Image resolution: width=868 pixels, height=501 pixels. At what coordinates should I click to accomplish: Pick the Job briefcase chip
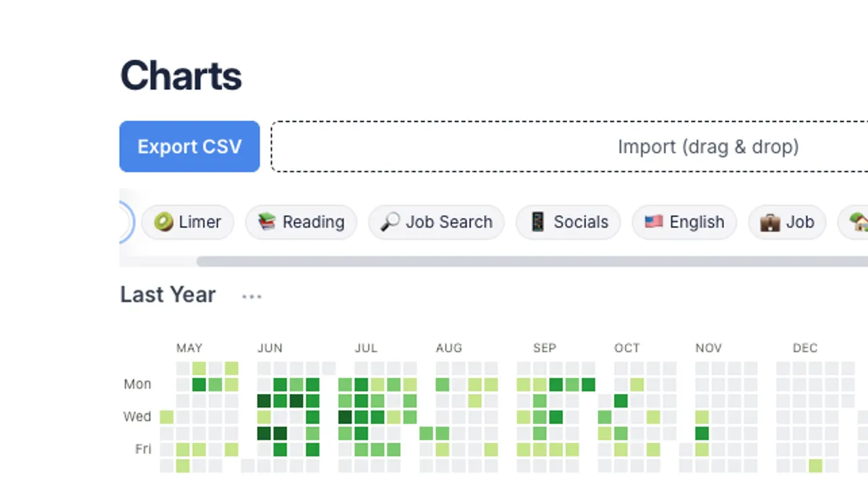[787, 222]
